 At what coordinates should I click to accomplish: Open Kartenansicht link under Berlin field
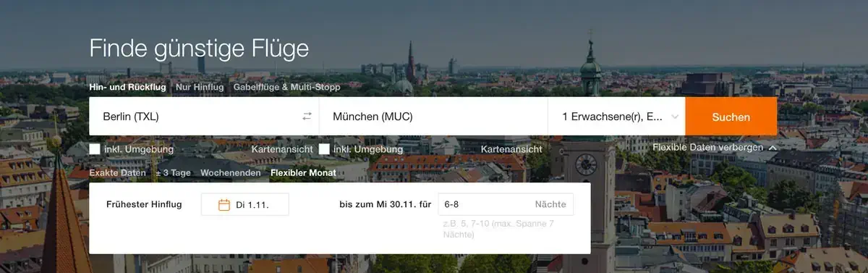[282, 149]
